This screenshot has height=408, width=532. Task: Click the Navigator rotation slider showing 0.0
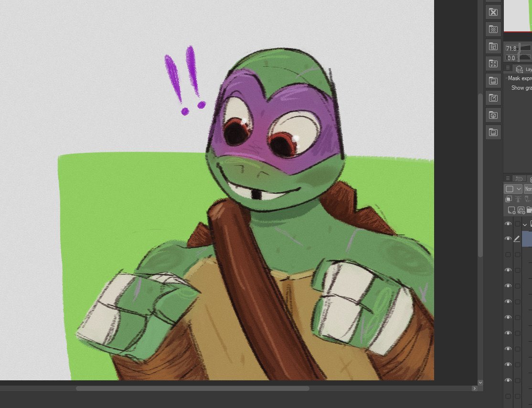518,58
